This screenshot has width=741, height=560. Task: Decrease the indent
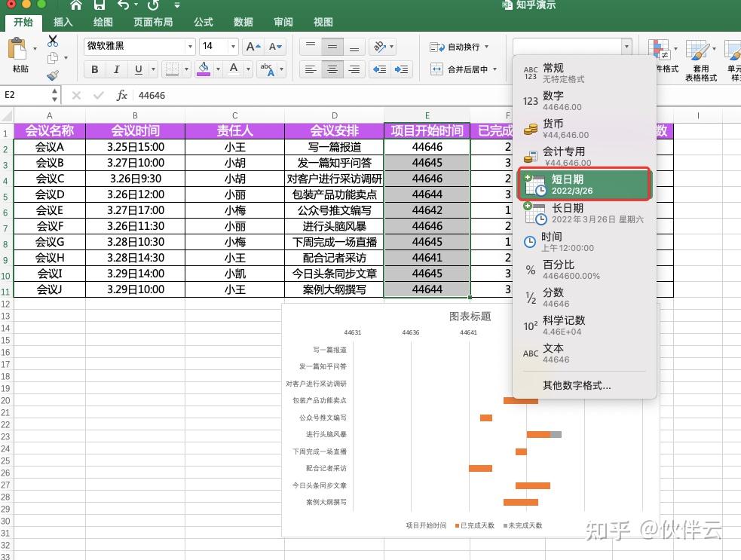tap(379, 69)
